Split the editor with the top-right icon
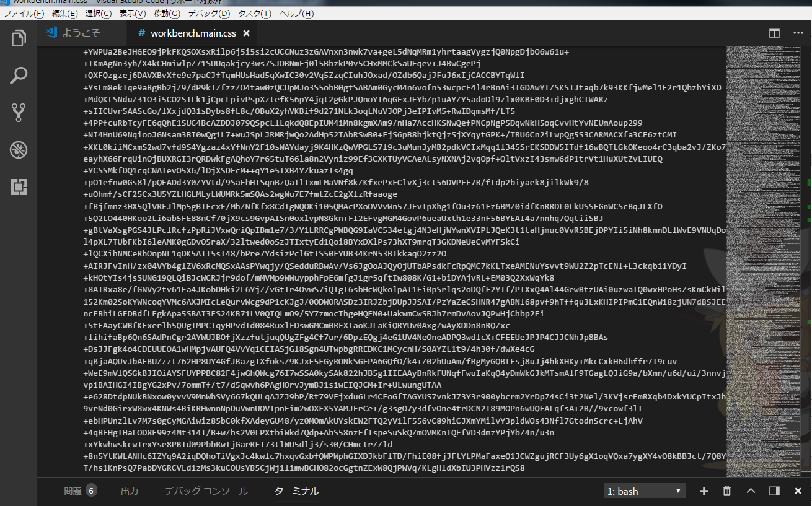 [x=774, y=33]
